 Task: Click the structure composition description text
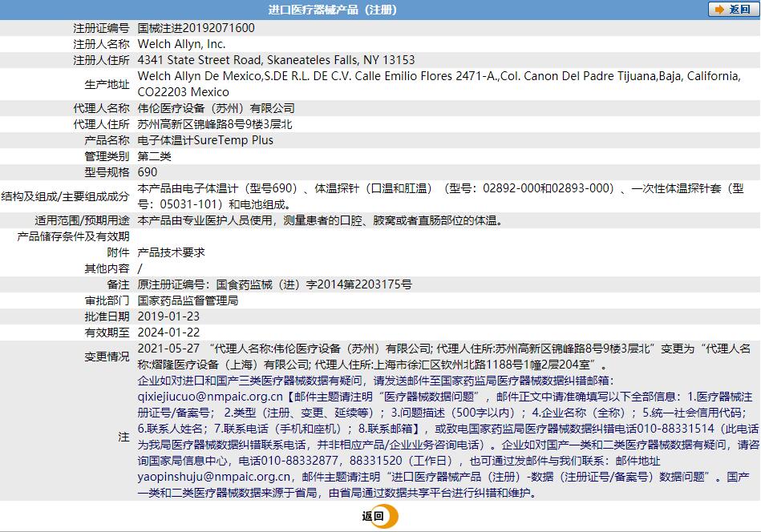[440, 196]
